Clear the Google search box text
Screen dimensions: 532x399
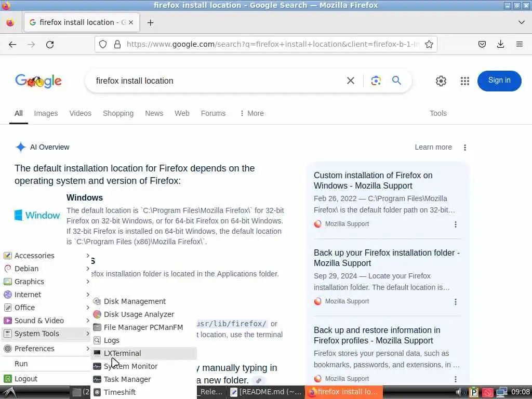pyautogui.click(x=351, y=81)
